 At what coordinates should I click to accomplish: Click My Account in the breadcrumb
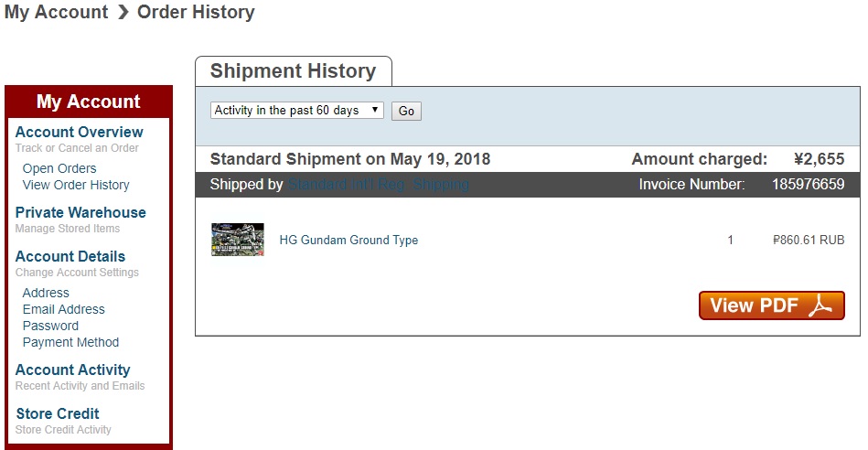[x=56, y=13]
